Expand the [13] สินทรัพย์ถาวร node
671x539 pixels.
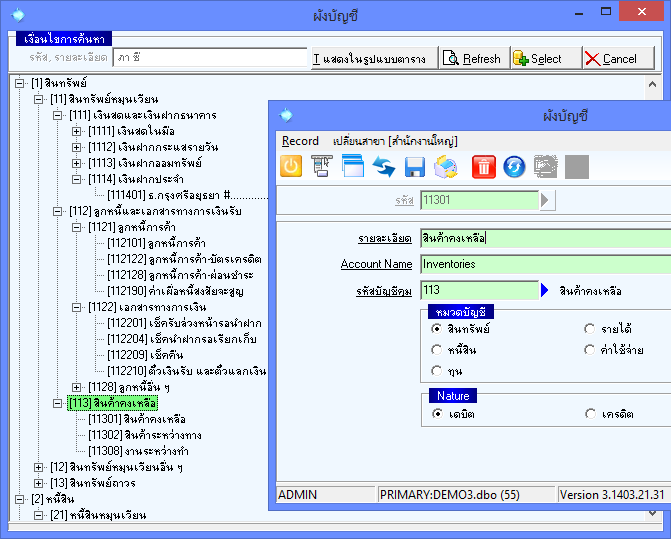coord(39,483)
